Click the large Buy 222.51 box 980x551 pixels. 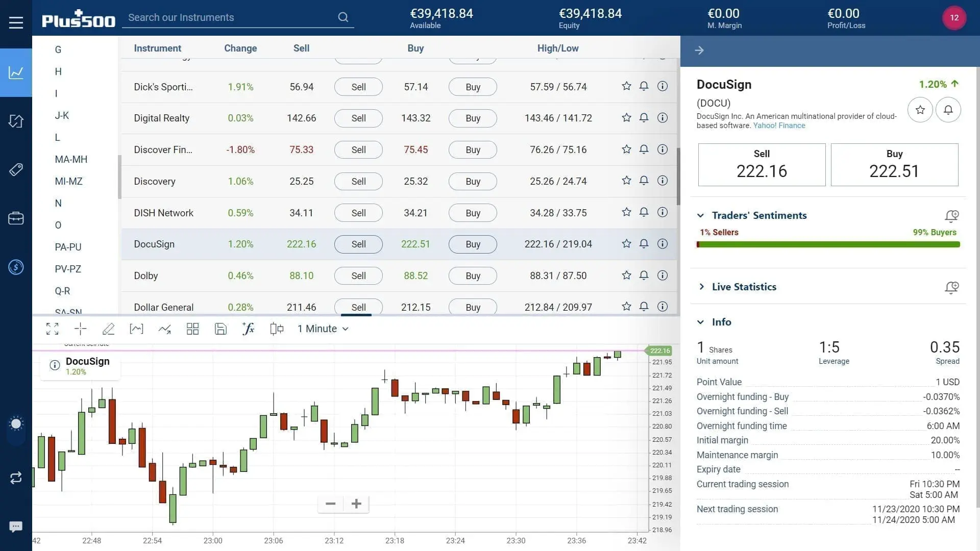click(894, 165)
